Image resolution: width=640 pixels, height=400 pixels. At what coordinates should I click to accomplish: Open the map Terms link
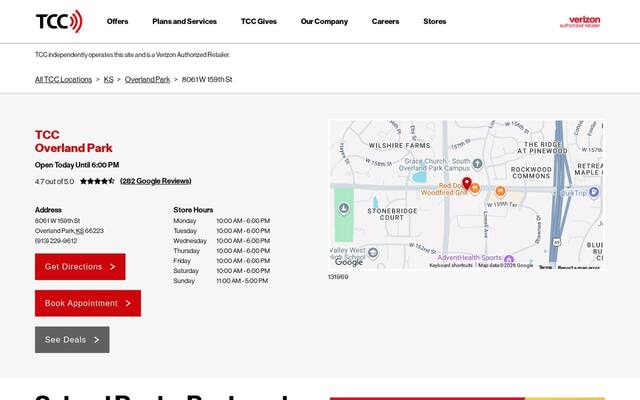545,267
